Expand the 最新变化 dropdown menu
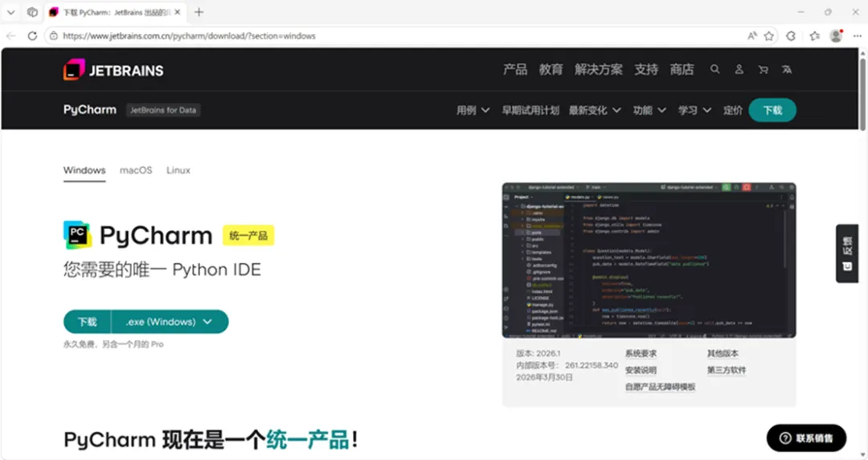 (x=595, y=110)
